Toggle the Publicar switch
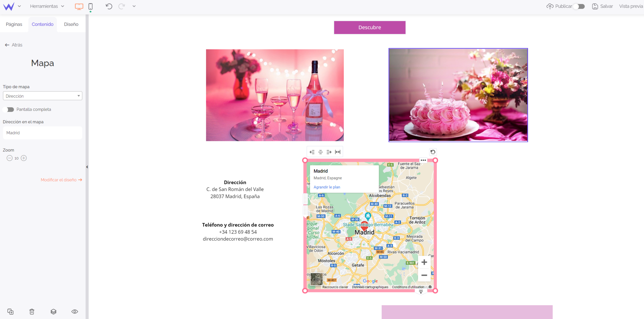This screenshot has height=319, width=644. pos(579,6)
